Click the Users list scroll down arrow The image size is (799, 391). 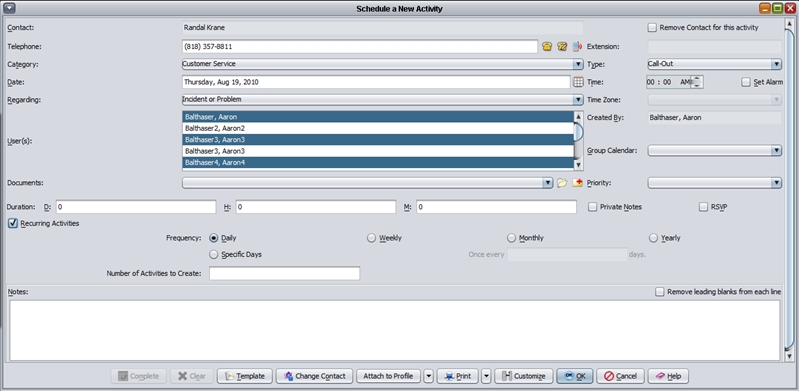coord(578,165)
